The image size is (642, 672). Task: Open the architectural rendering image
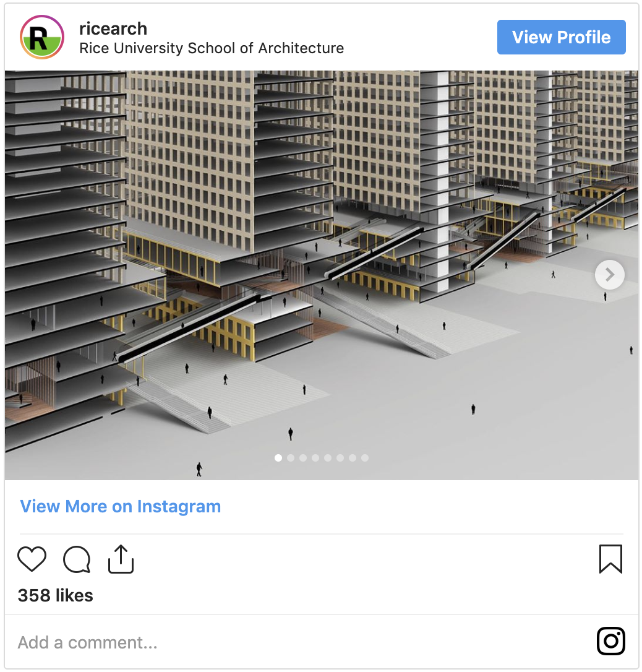(321, 275)
